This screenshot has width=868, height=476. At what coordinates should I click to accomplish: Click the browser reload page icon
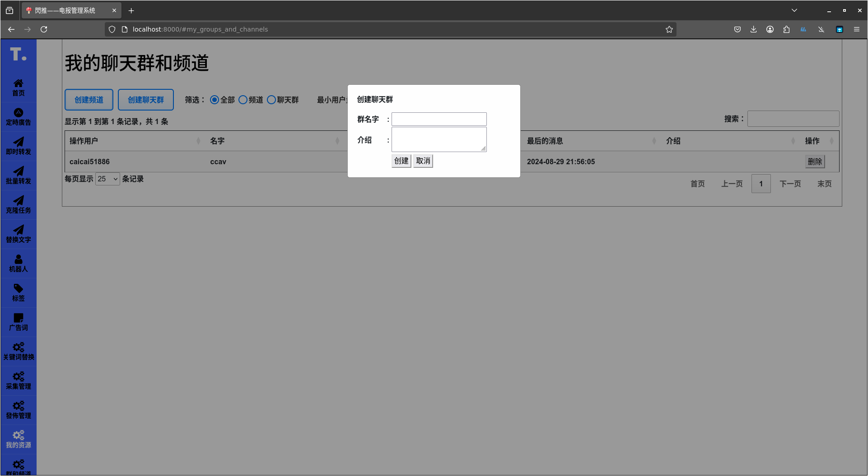(44, 29)
